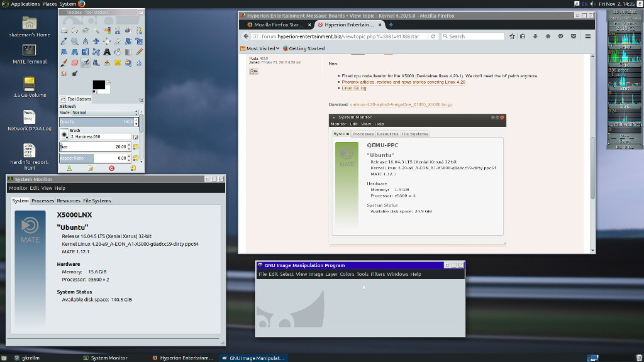This screenshot has width=644, height=362.
Task: Click the delete tool options icon
Action: 111,168
